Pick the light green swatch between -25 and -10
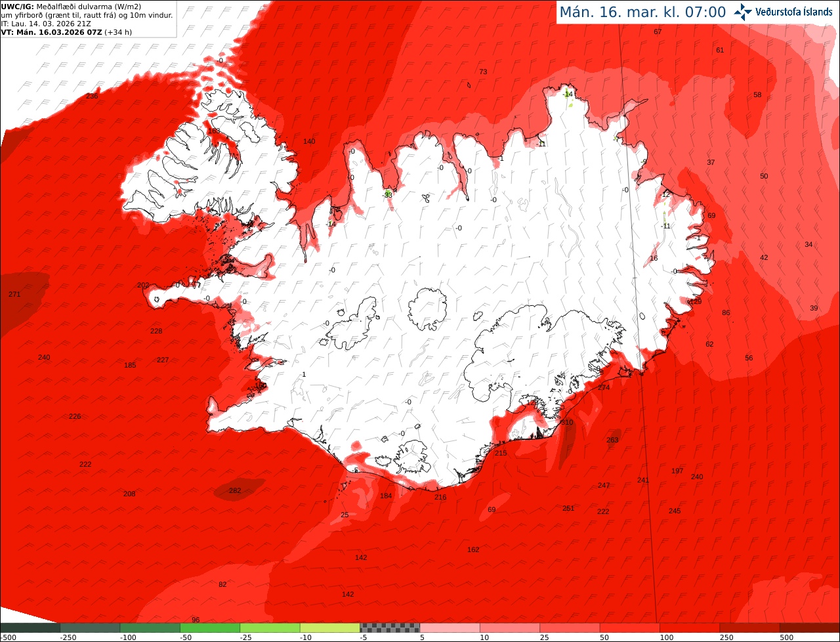Screen dimensions: 840x642 point(270,628)
